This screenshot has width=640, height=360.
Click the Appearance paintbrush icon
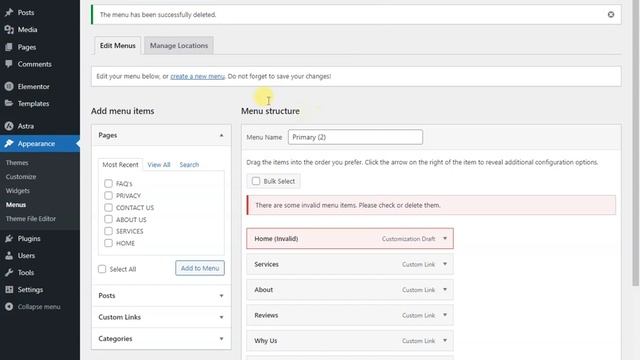(9, 144)
